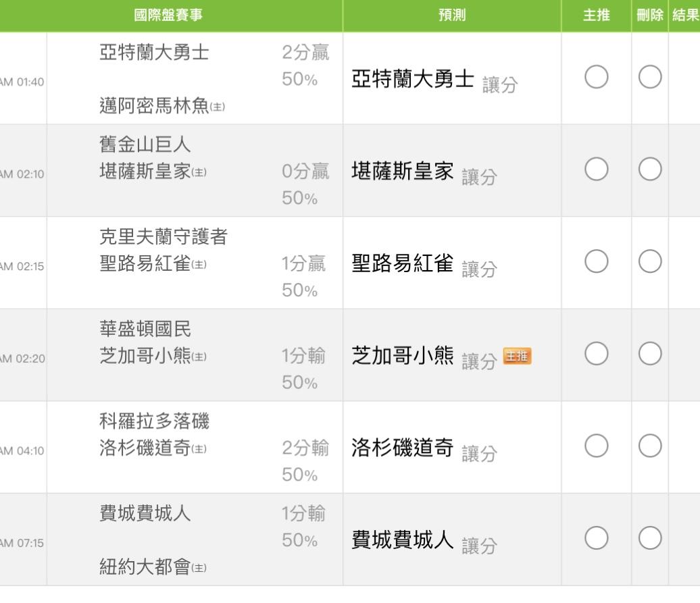Click the 預測 column header

pos(451,16)
